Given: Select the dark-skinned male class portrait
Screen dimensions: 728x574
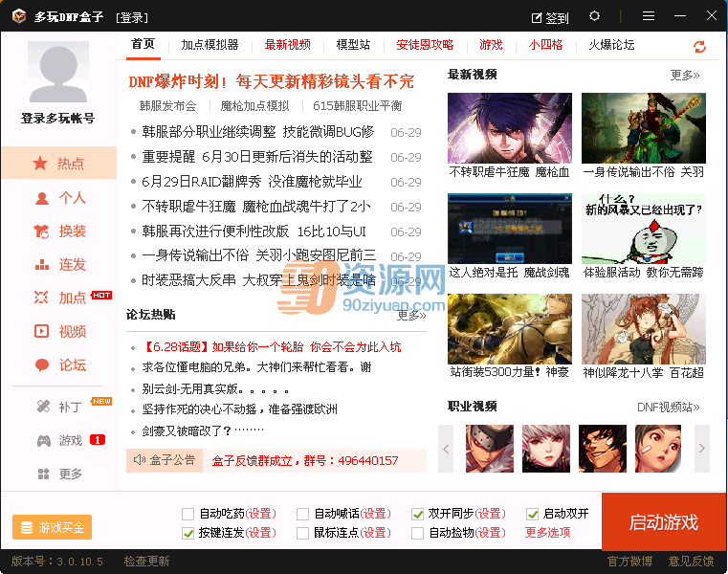Looking at the screenshot, I should 602,449.
